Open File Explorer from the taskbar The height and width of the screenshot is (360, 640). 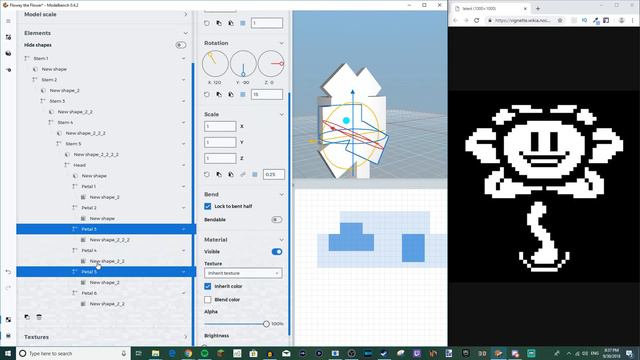pyautogui.click(x=156, y=353)
